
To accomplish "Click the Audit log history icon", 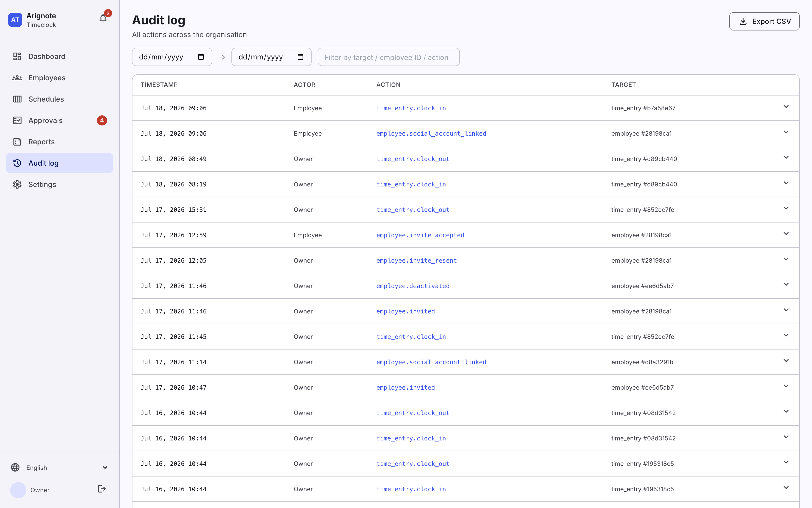I will click(17, 163).
